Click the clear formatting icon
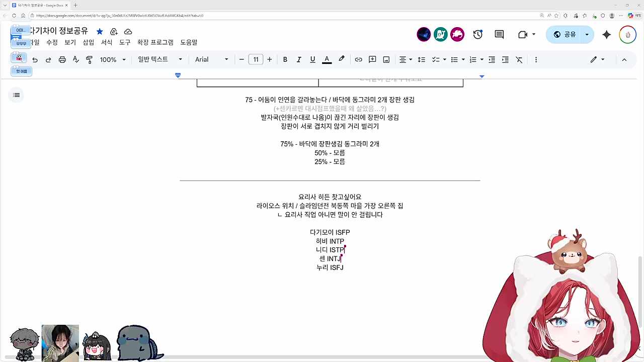644x362 pixels. click(x=519, y=59)
